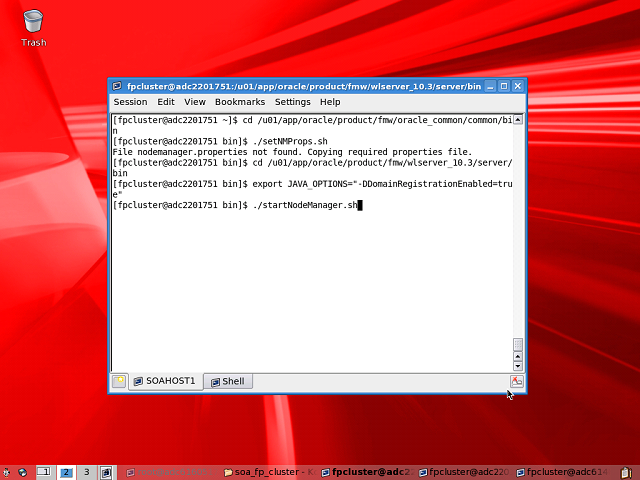Click the 'File nodemanager.properties not found' line
Viewport: 640px width, 480px height.
pos(292,152)
